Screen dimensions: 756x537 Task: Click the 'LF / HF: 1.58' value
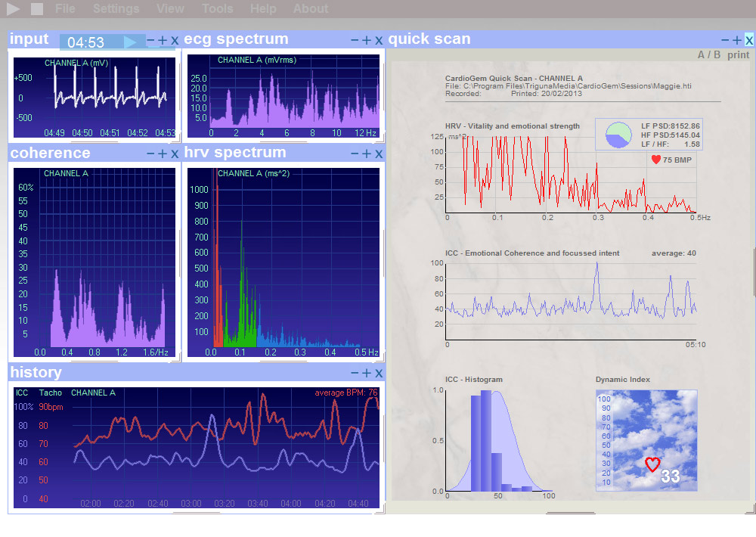click(x=670, y=144)
